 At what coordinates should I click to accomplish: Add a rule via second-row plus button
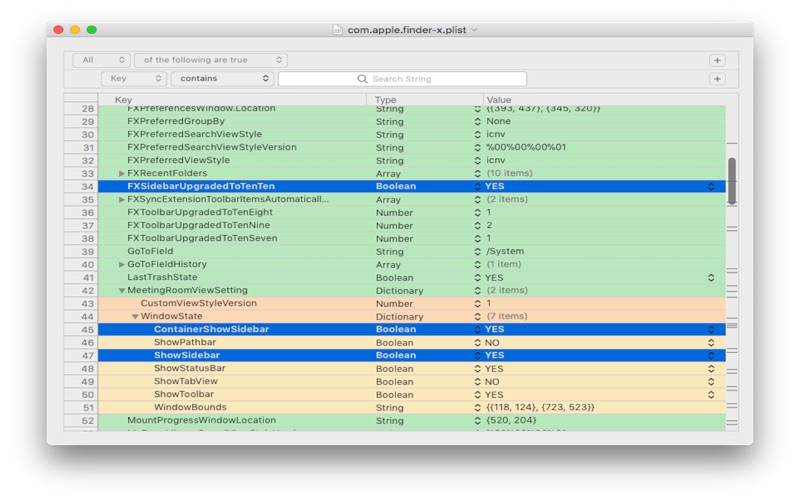click(717, 79)
